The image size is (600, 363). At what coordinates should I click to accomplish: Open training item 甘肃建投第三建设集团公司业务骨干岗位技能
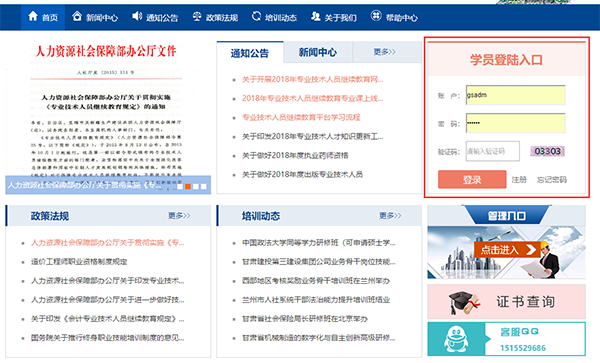point(318,262)
